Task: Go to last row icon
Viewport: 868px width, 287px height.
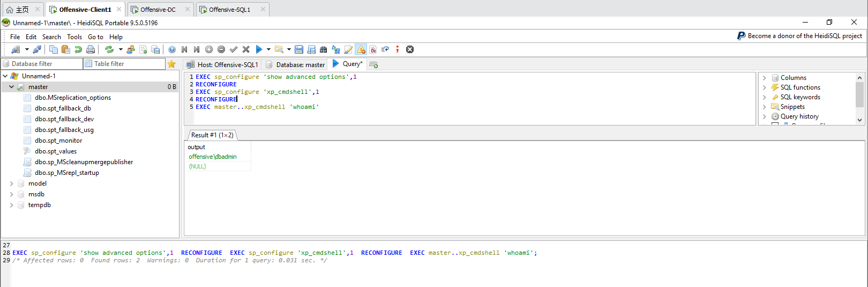Action: pyautogui.click(x=197, y=49)
